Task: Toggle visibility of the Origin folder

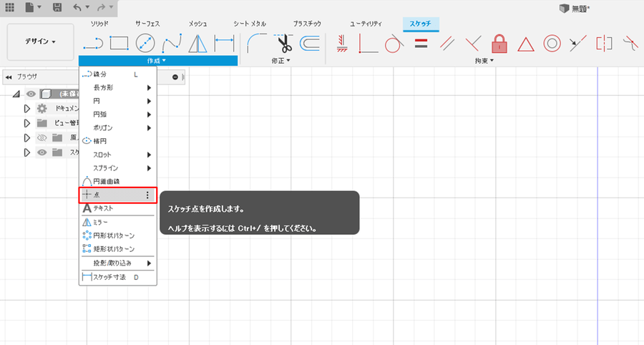Action: tap(42, 137)
